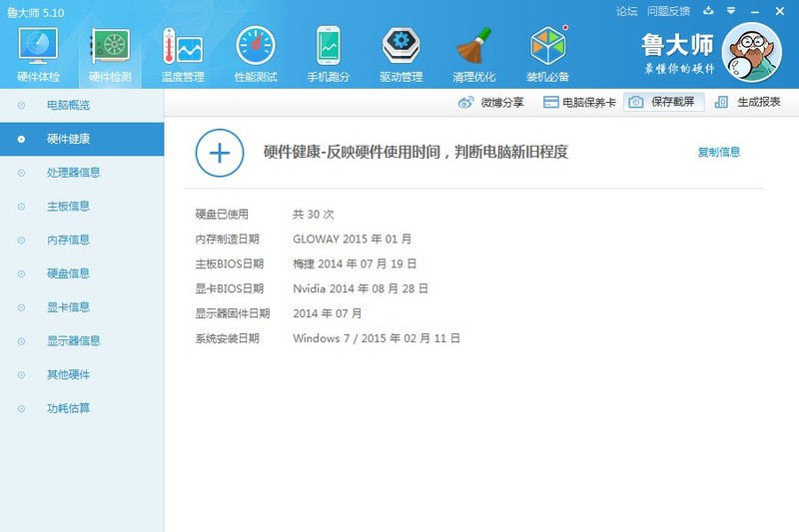Viewport: 799px width, 532px height.
Task: Click the bullet beside 内存信息
Action: (x=21, y=240)
